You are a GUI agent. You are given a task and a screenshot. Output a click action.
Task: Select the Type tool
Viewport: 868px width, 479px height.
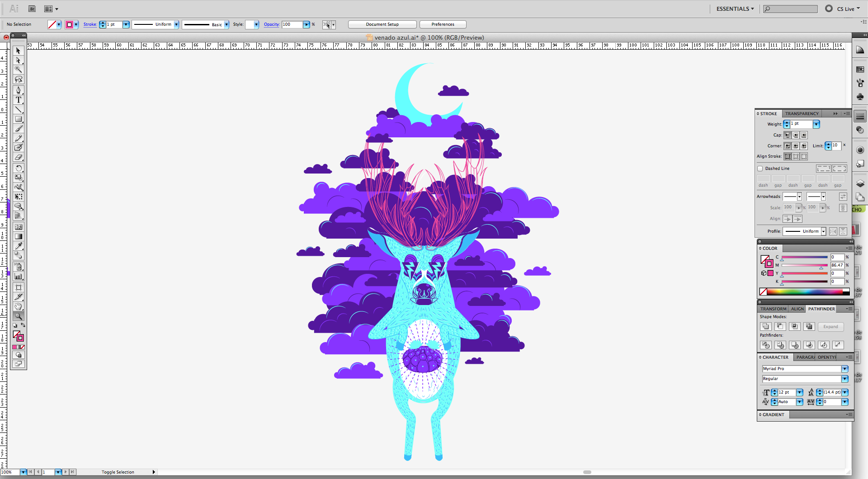tap(18, 100)
